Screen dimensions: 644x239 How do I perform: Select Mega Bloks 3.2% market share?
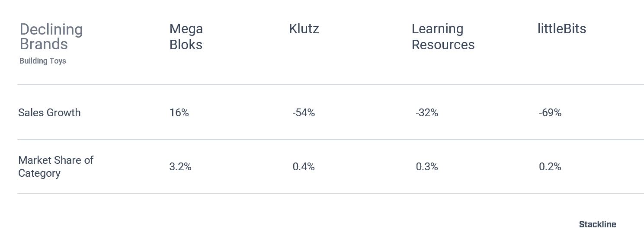tap(180, 167)
